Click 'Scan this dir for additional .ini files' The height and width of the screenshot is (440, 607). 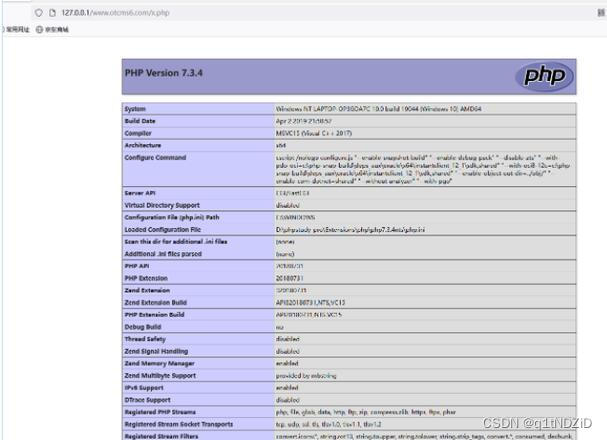pos(176,241)
